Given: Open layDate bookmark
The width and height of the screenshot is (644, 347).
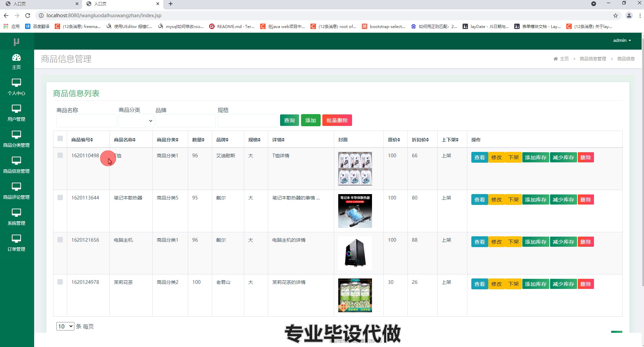Looking at the screenshot, I should click(486, 26).
